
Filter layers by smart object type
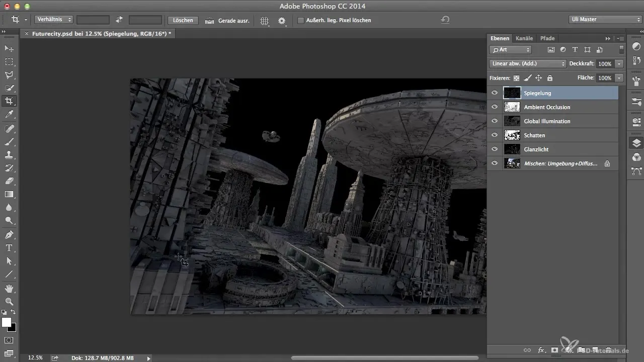[599, 50]
